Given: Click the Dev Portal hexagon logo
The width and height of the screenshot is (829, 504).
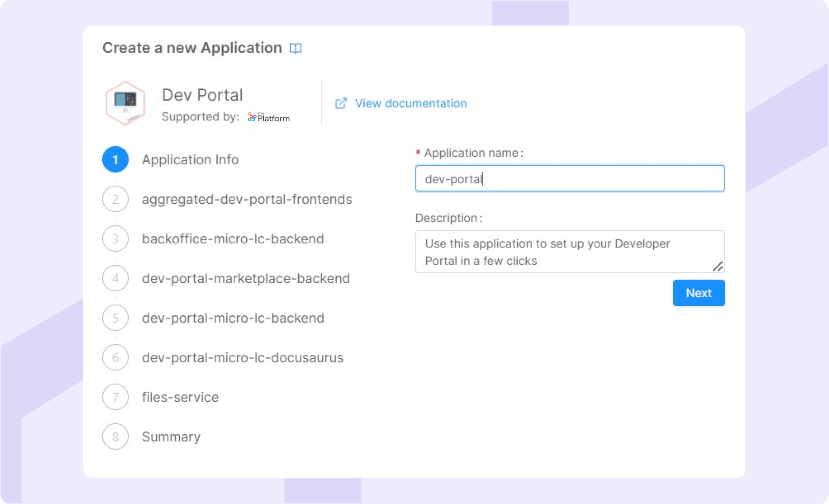Looking at the screenshot, I should click(x=125, y=103).
